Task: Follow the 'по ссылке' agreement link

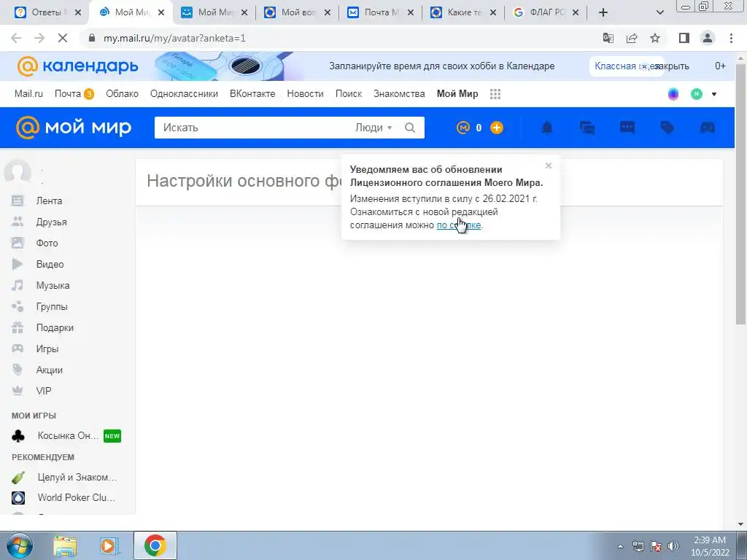Action: coord(458,225)
